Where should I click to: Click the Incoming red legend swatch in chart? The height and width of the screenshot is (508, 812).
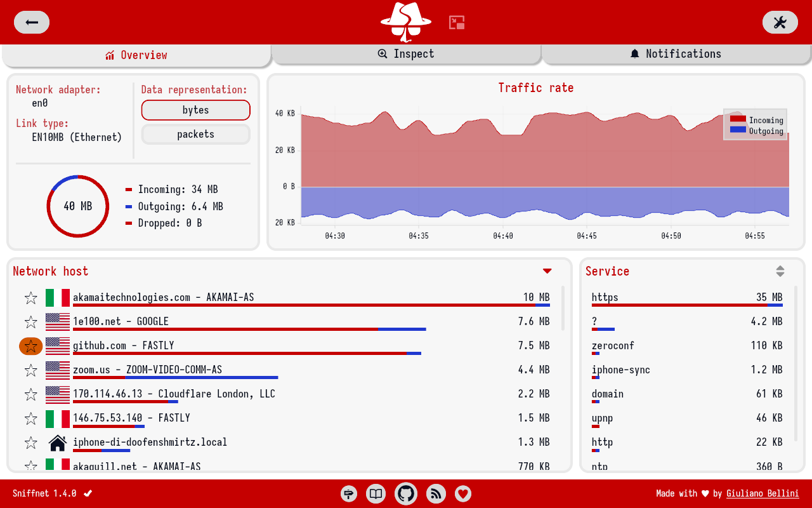coord(738,119)
